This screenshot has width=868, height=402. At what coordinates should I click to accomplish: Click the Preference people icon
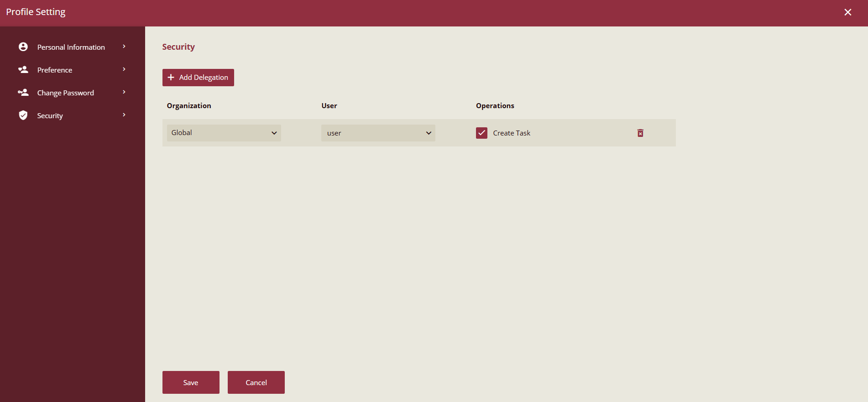pos(23,70)
